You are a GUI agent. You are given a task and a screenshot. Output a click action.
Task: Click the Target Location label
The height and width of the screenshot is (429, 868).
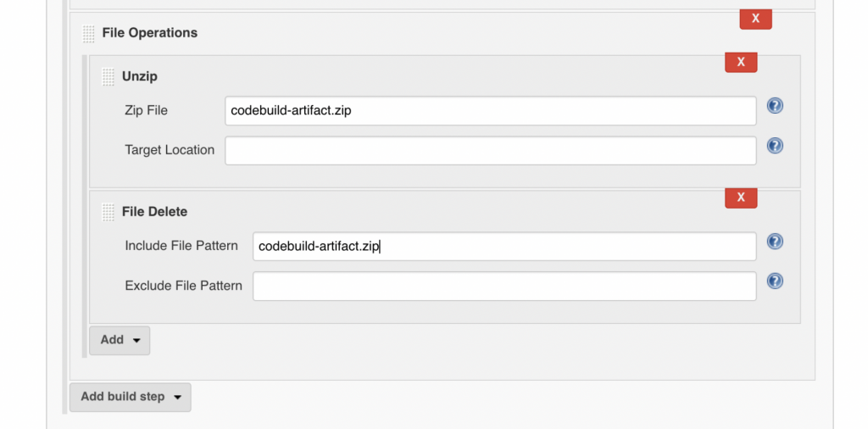point(170,150)
